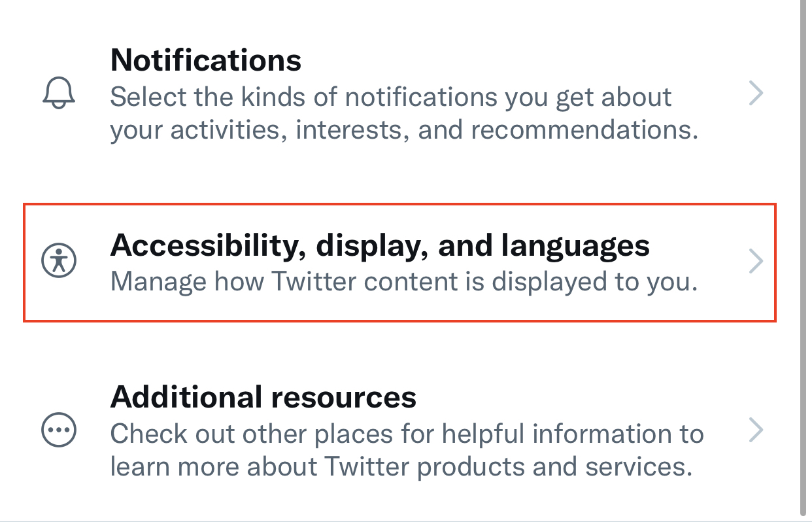Click the vertical scrollbar thumb on the right
The height and width of the screenshot is (522, 812).
(x=803, y=256)
